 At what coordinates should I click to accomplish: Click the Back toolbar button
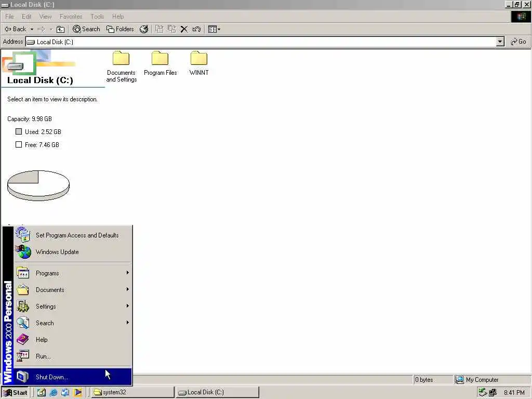click(x=15, y=29)
